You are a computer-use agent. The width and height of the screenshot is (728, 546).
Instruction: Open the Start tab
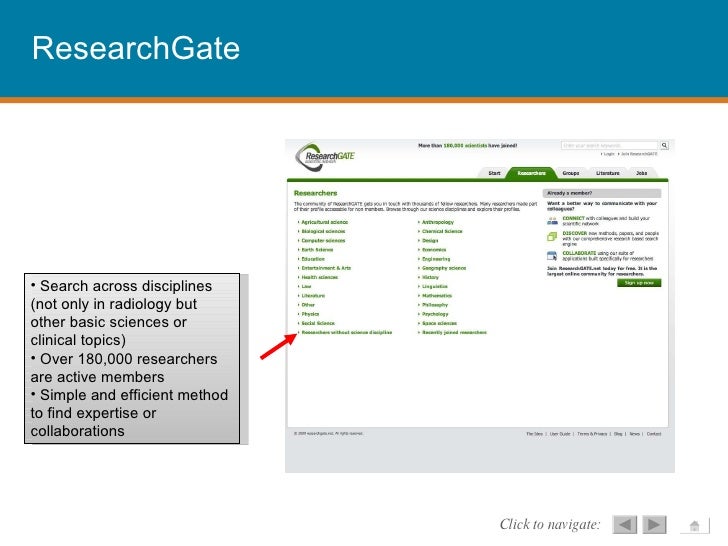click(494, 173)
